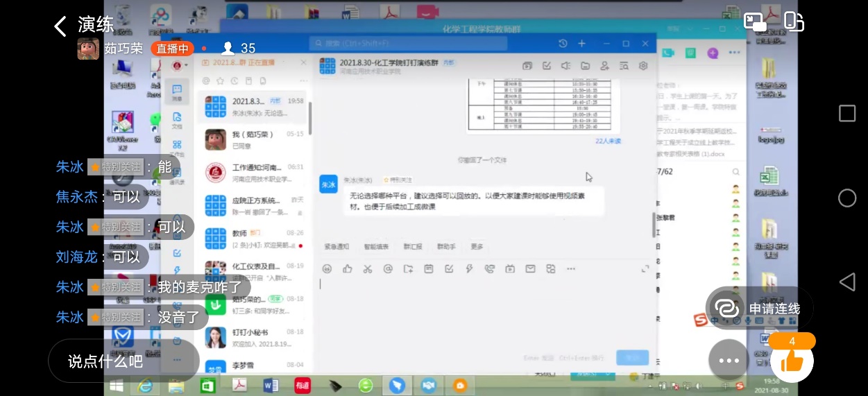868x396 pixels.
Task: Tap the 申请连线 button
Action: [x=760, y=309]
